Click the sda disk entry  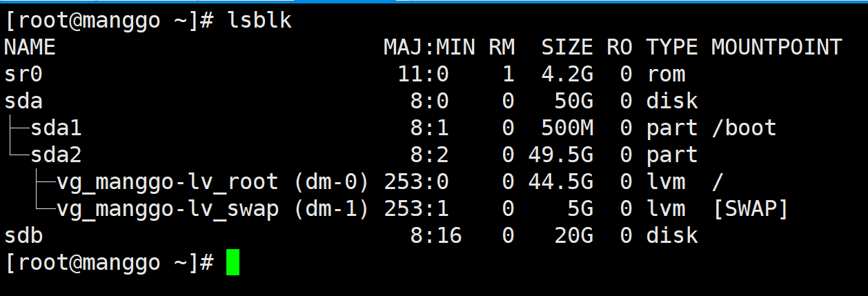[23, 101]
